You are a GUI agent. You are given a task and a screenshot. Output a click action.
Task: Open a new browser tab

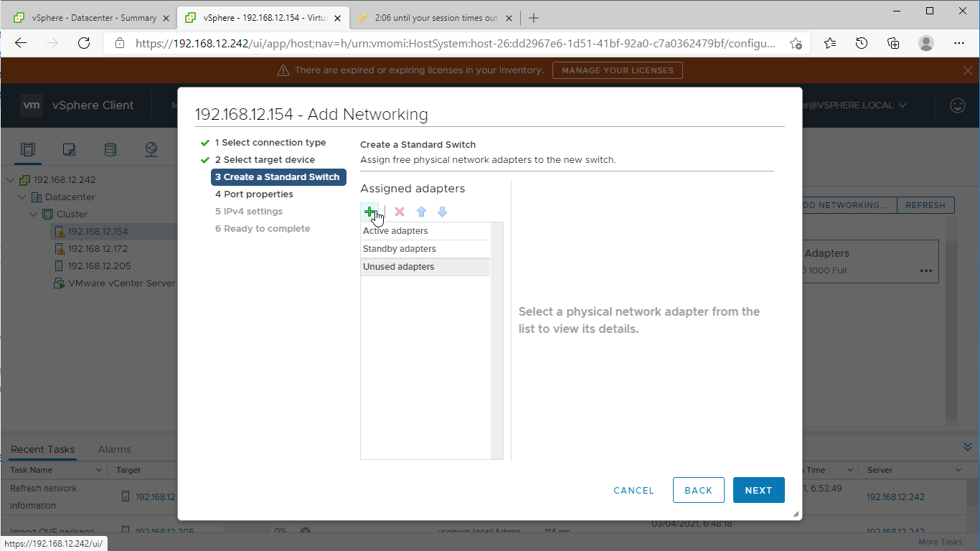tap(533, 18)
